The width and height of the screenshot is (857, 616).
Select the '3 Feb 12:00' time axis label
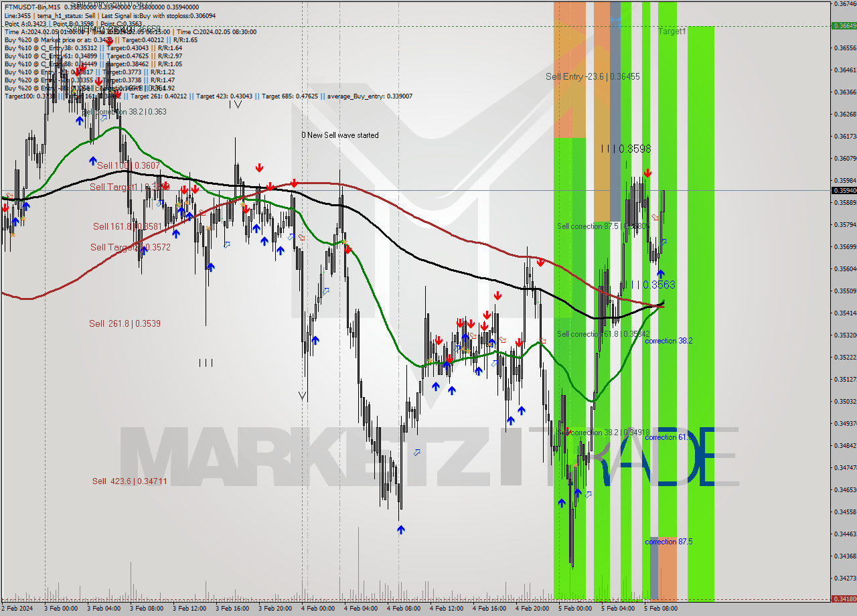coord(189,609)
